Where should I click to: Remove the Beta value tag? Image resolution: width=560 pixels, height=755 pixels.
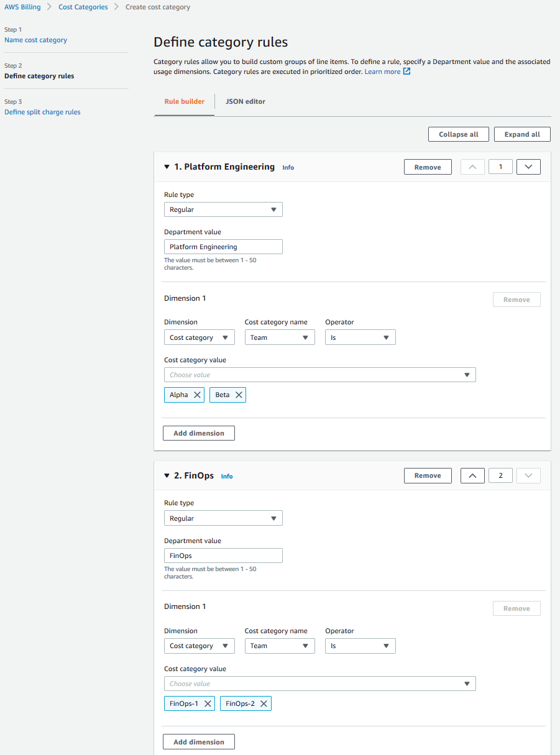[239, 395]
